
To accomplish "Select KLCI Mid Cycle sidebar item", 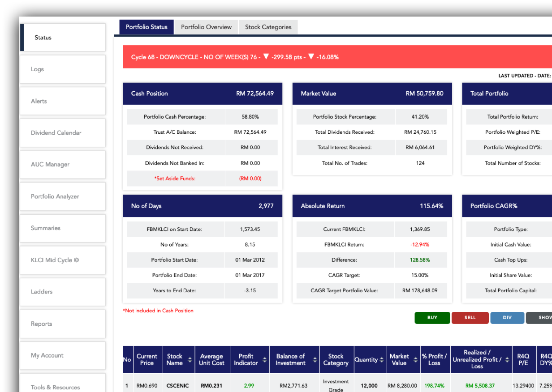I will (x=63, y=260).
